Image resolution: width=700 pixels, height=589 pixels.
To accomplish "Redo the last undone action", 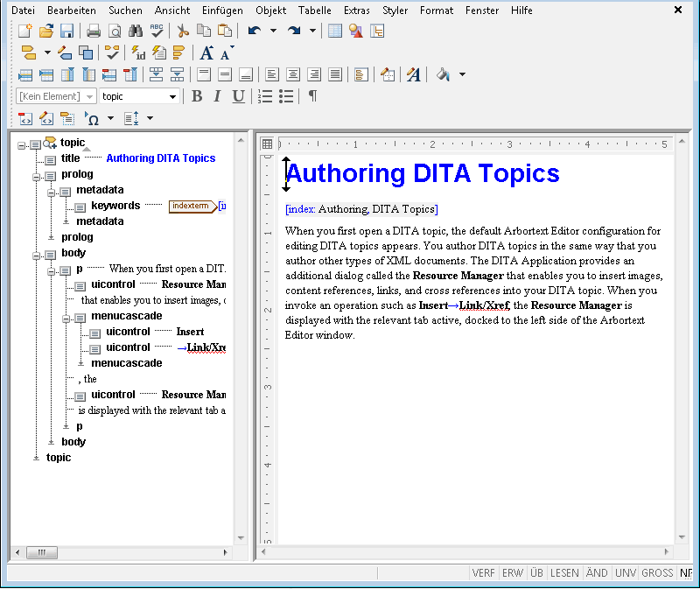I will (294, 31).
